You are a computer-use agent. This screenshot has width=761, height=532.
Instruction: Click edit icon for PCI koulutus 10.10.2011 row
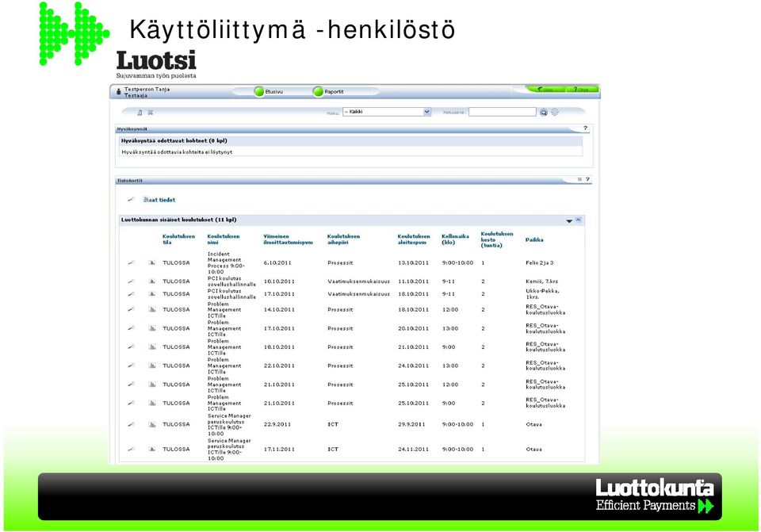131,281
